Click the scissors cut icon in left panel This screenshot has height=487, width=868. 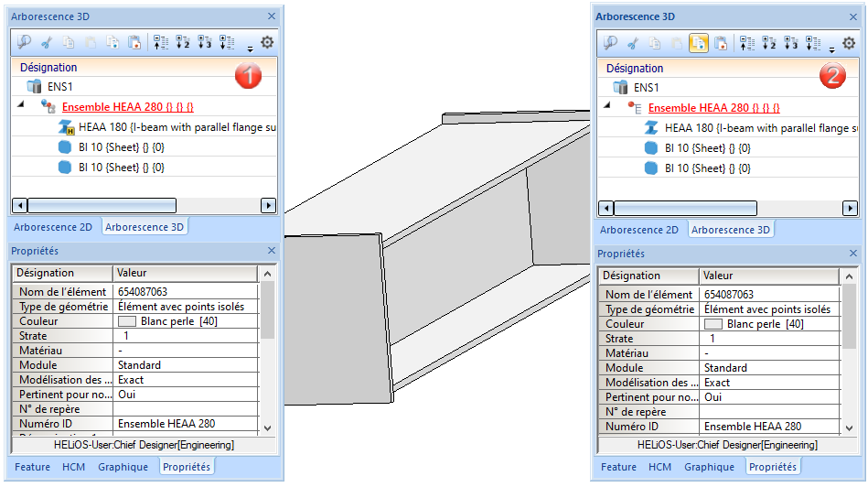pos(47,42)
